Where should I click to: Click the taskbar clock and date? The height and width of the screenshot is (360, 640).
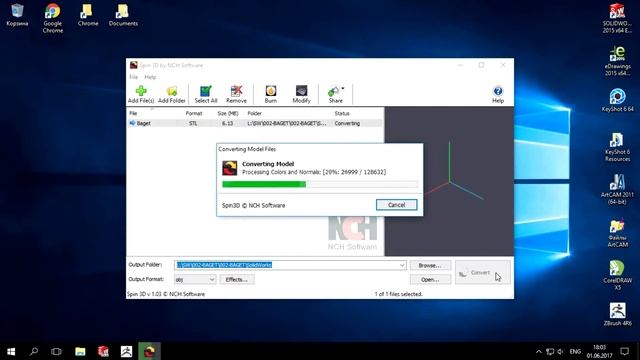coord(600,351)
